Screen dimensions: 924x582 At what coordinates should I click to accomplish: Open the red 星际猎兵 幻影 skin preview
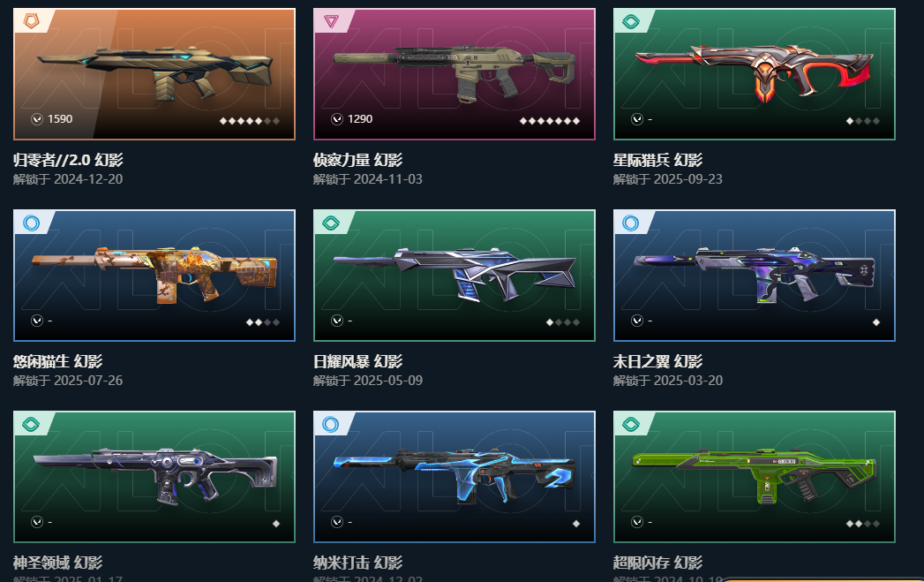click(x=755, y=70)
